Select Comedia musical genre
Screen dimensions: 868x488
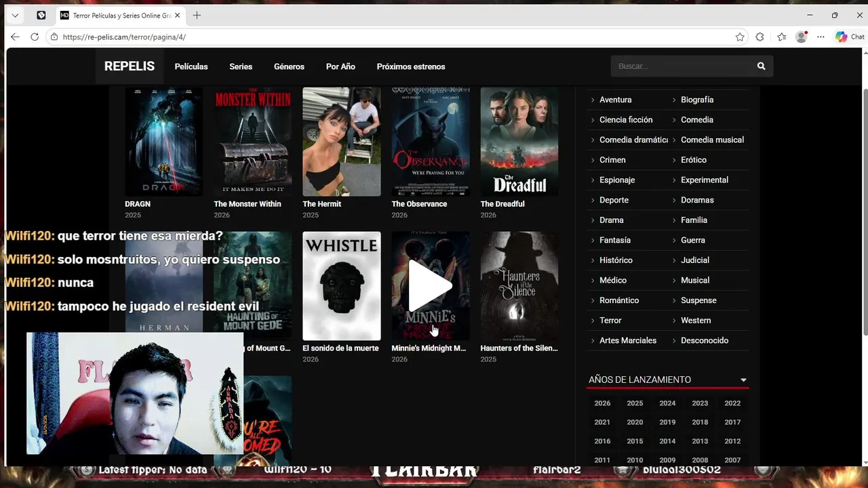pyautogui.click(x=712, y=140)
